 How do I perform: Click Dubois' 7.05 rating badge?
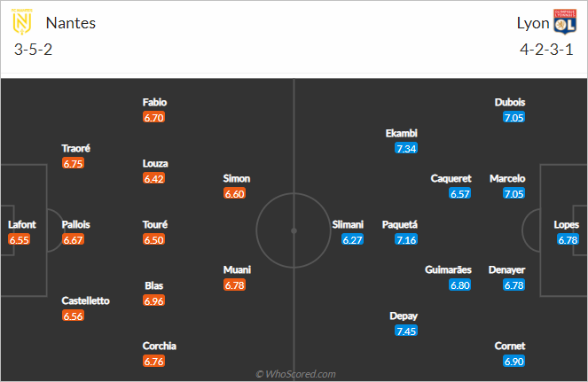point(514,118)
